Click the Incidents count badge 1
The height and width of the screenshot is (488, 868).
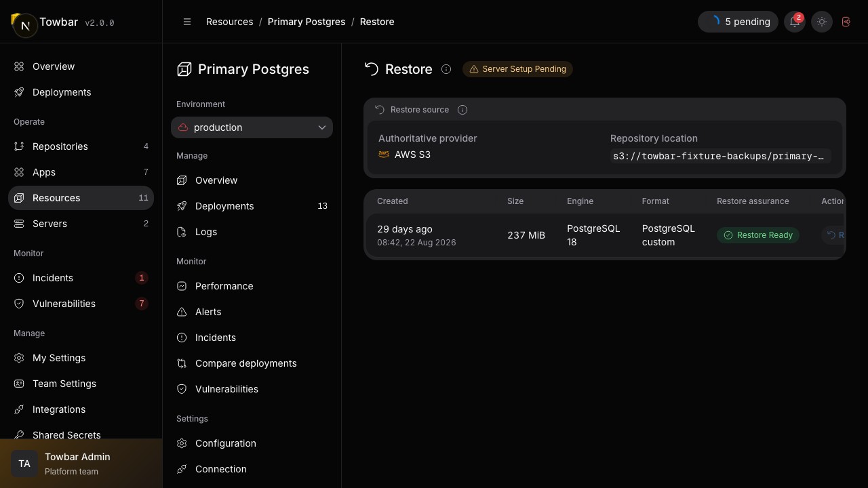coord(142,278)
